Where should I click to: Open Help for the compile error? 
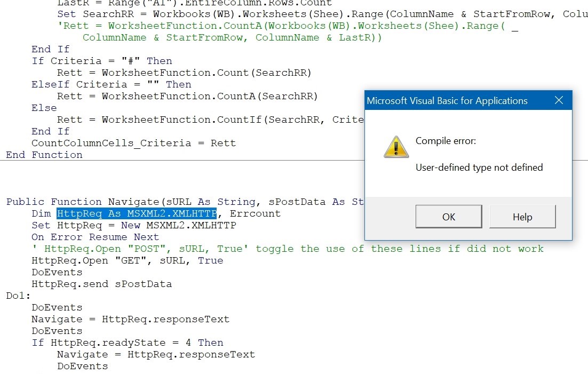pos(522,217)
